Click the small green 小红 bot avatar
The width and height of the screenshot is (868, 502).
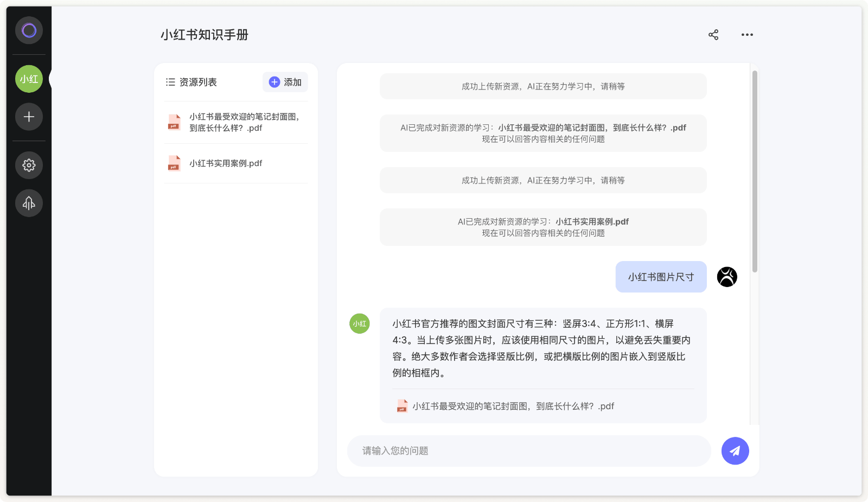pyautogui.click(x=359, y=323)
